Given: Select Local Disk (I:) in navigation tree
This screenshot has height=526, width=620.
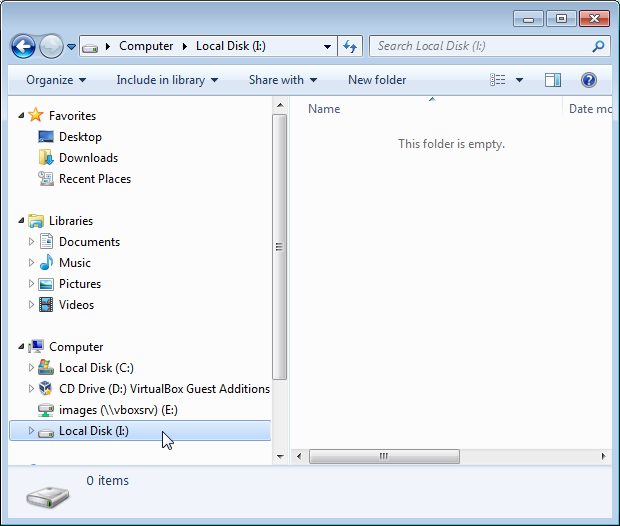Looking at the screenshot, I should click(140, 431).
